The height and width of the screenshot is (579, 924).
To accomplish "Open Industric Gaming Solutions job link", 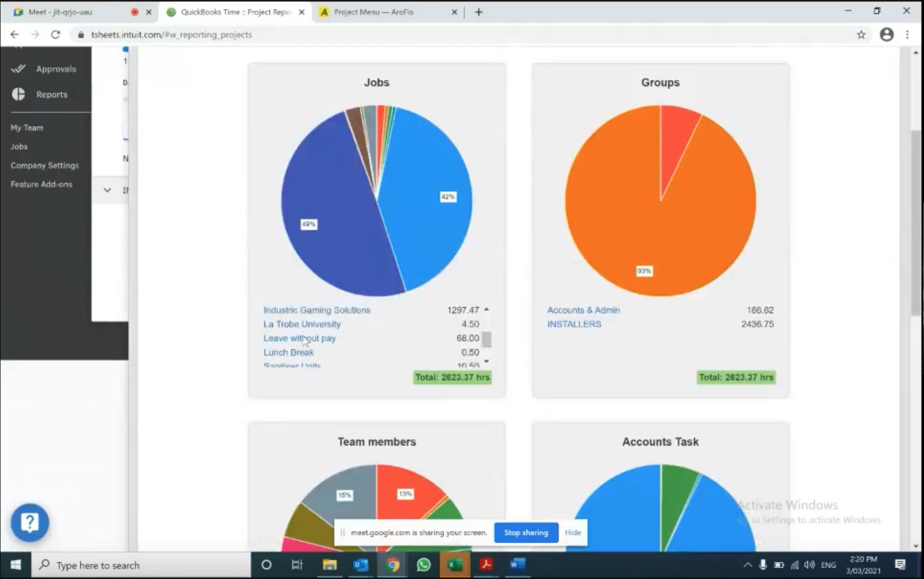I will tap(317, 310).
